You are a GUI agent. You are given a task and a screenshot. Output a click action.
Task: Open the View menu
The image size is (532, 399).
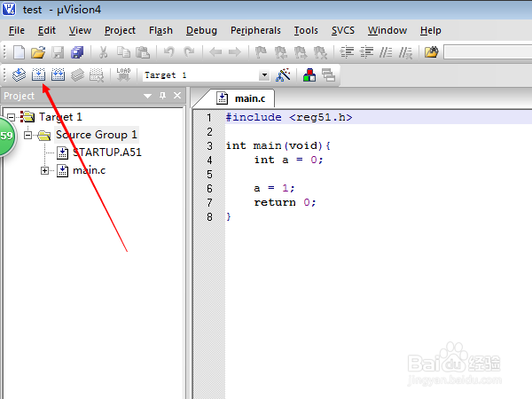pos(80,30)
